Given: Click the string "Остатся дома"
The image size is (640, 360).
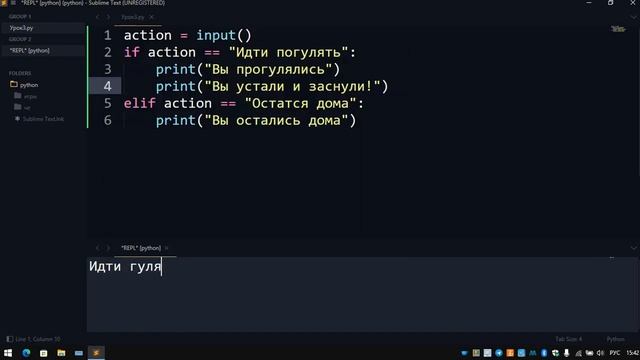Looking at the screenshot, I should pos(300,103).
